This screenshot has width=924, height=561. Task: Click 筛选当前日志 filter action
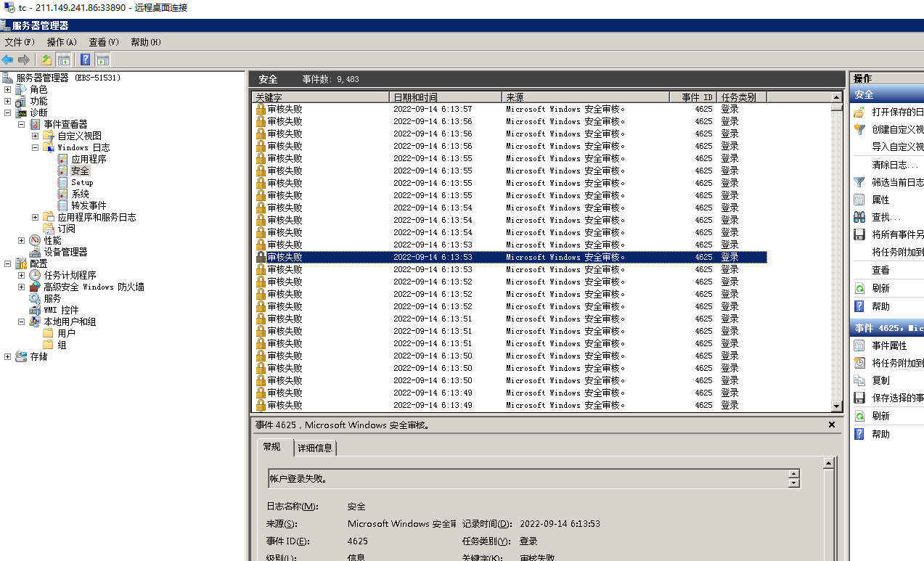pyautogui.click(x=897, y=182)
